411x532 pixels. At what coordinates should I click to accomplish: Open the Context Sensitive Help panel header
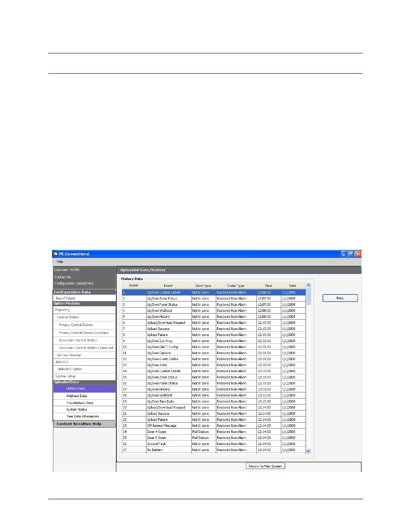[84, 424]
